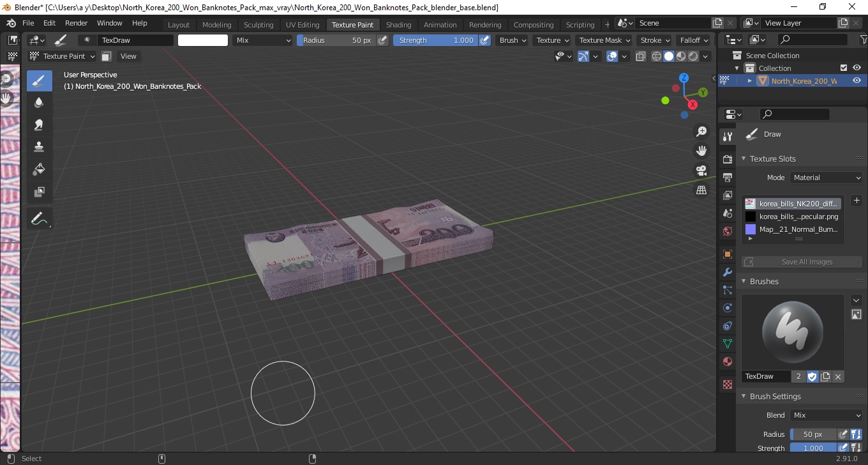Image resolution: width=868 pixels, height=465 pixels.
Task: Toggle viewport overlays button
Action: coord(612,56)
